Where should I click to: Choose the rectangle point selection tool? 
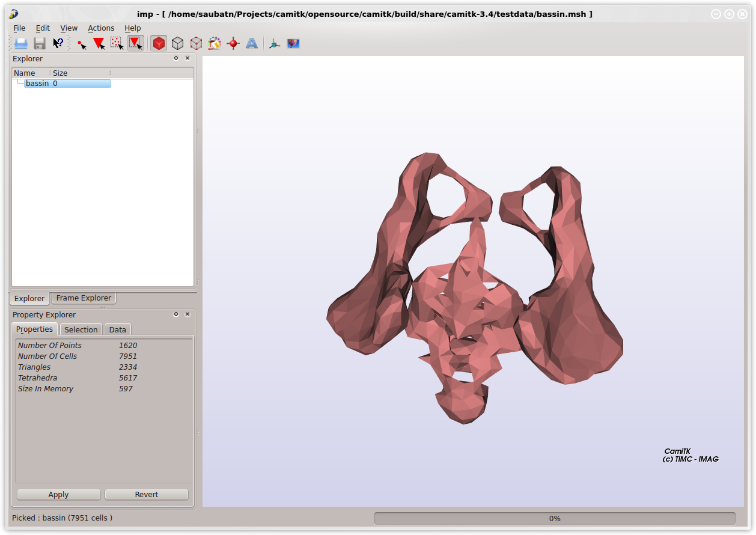[117, 43]
